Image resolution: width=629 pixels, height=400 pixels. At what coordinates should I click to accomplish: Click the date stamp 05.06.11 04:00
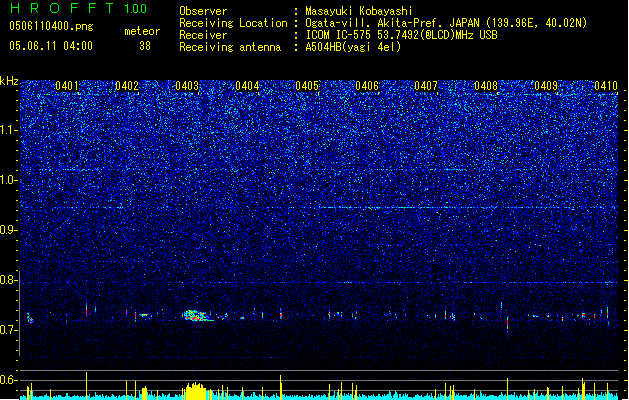(51, 46)
